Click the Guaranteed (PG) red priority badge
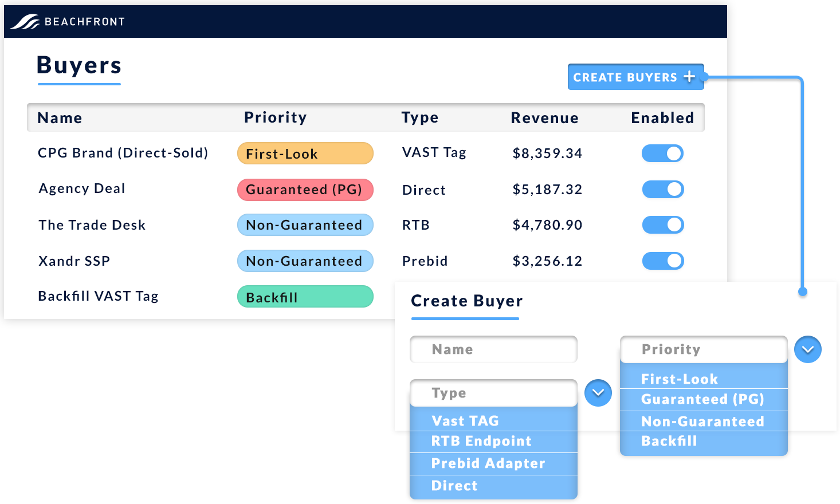Viewport: 840px width, 504px height. point(305,190)
